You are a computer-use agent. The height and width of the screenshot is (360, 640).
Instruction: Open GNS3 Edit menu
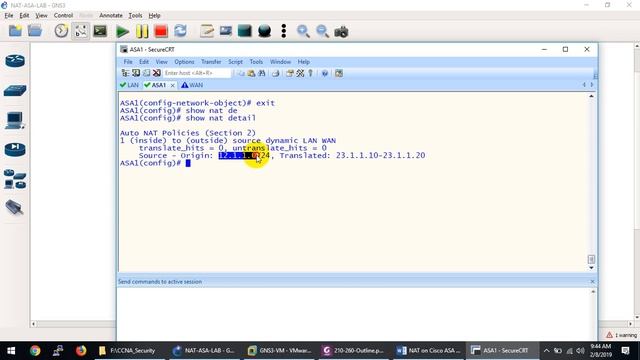(x=24, y=16)
